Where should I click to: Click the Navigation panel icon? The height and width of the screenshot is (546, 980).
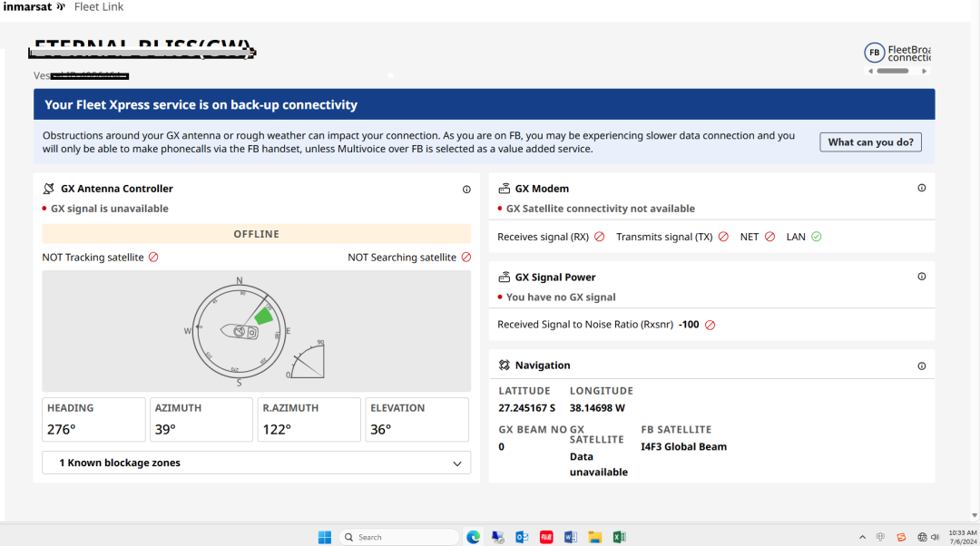tap(504, 365)
